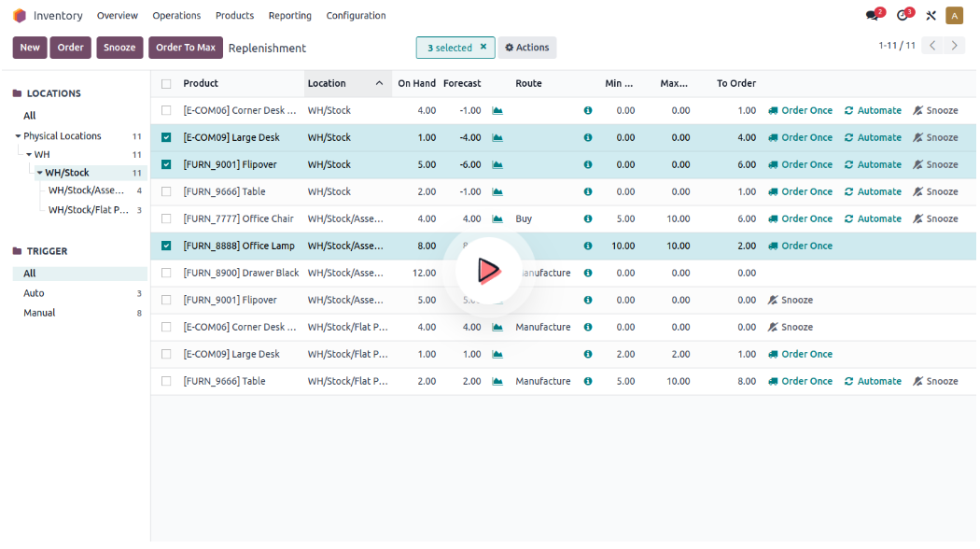Click Order Once for FURN_8888 Office Lamp
Viewport: 980px width, 549px height.
click(800, 246)
